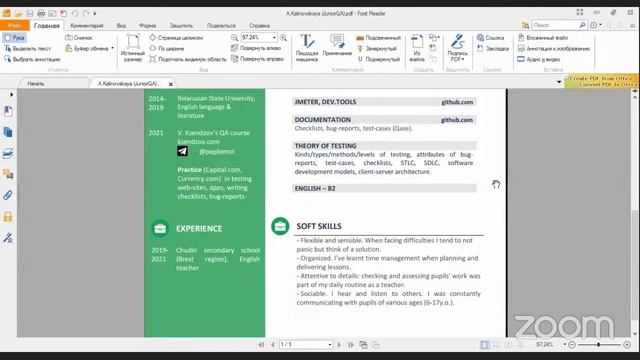Open the page number 1/1 dropdown
The image size is (640, 360).
[330, 345]
